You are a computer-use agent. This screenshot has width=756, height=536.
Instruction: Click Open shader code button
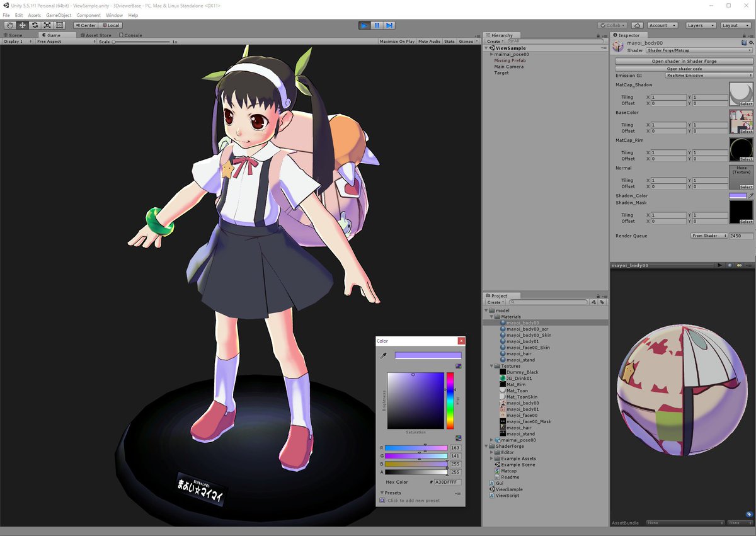pos(684,68)
